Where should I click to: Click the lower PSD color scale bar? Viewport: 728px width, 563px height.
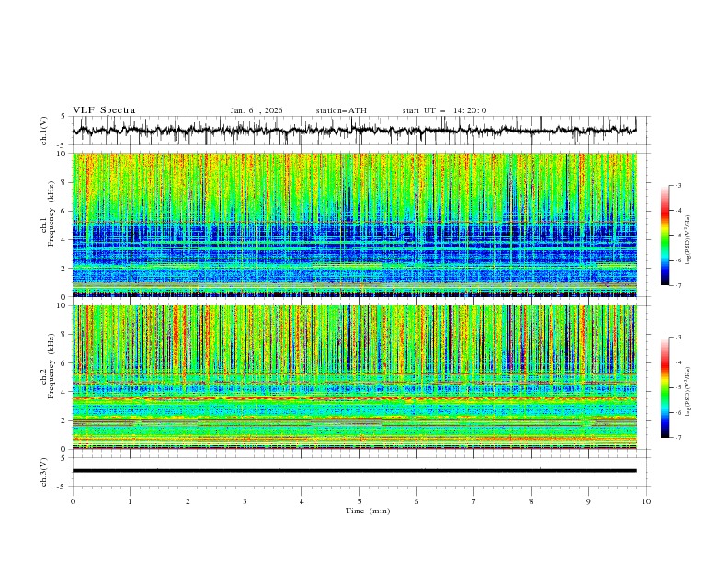pyautogui.click(x=665, y=387)
